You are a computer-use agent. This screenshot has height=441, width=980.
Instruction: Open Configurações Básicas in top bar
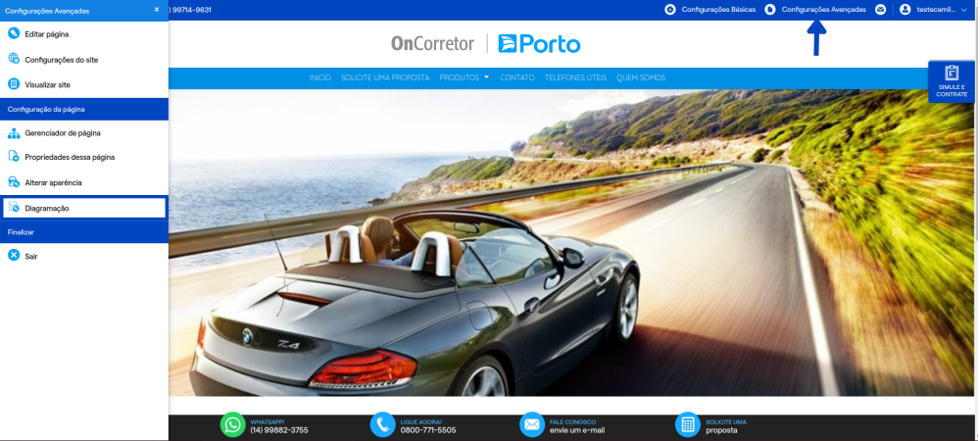click(x=710, y=10)
